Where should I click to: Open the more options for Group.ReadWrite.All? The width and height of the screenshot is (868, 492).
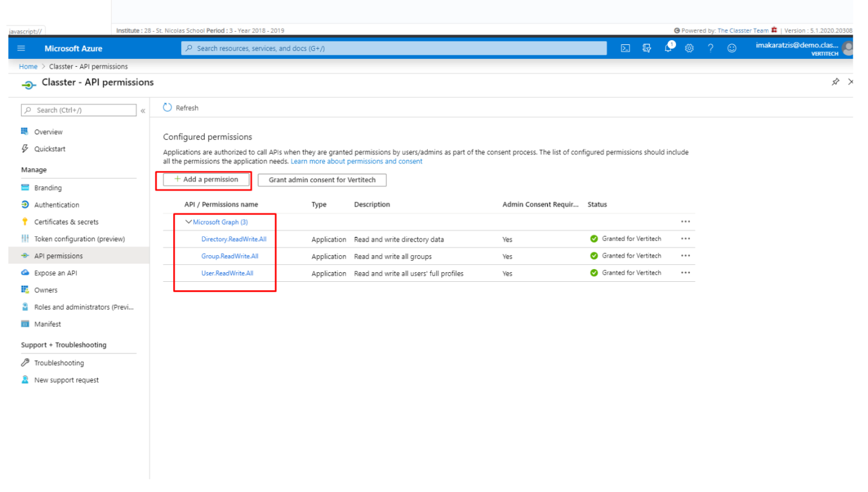(685, 256)
